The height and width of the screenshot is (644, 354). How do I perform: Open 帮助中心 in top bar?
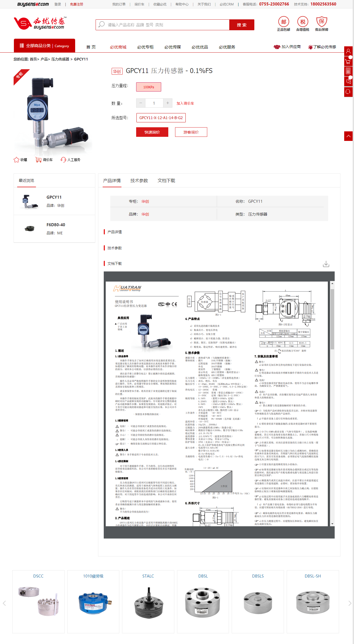tap(182, 4)
